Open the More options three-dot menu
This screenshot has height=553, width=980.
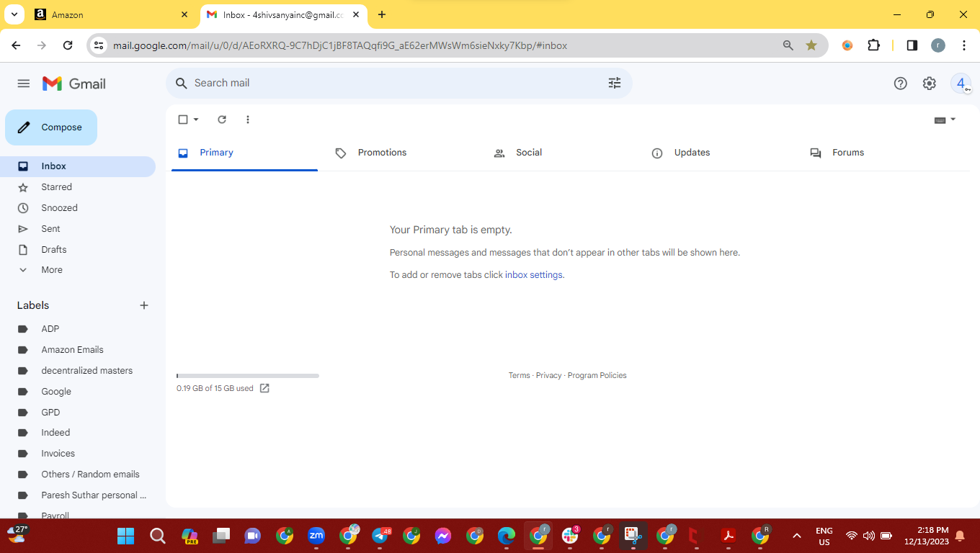tap(248, 120)
